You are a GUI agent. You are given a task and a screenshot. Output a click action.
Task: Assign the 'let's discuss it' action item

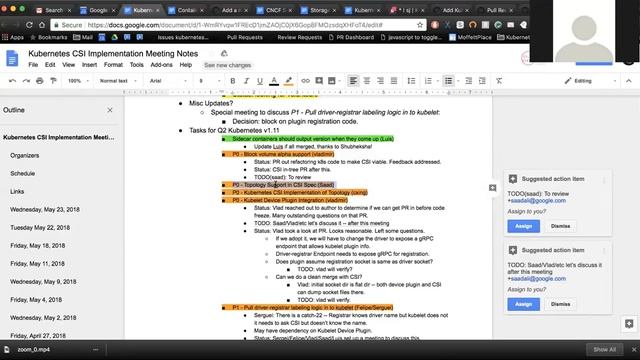click(524, 304)
